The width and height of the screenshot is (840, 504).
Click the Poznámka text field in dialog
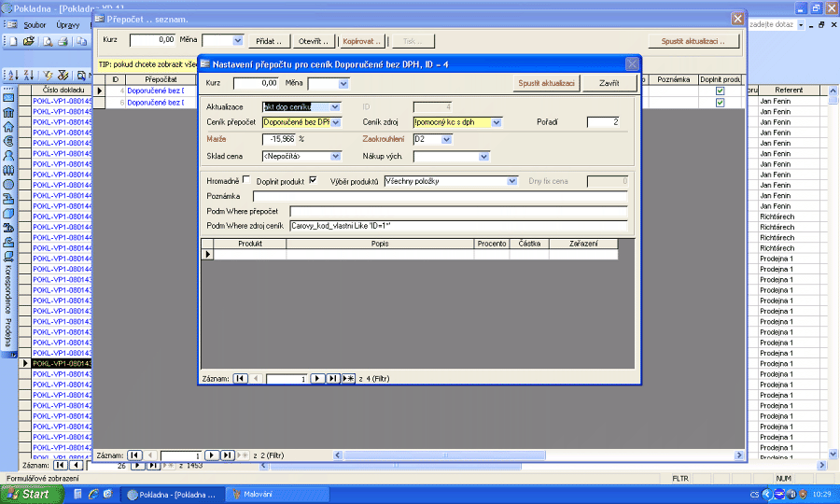point(440,196)
